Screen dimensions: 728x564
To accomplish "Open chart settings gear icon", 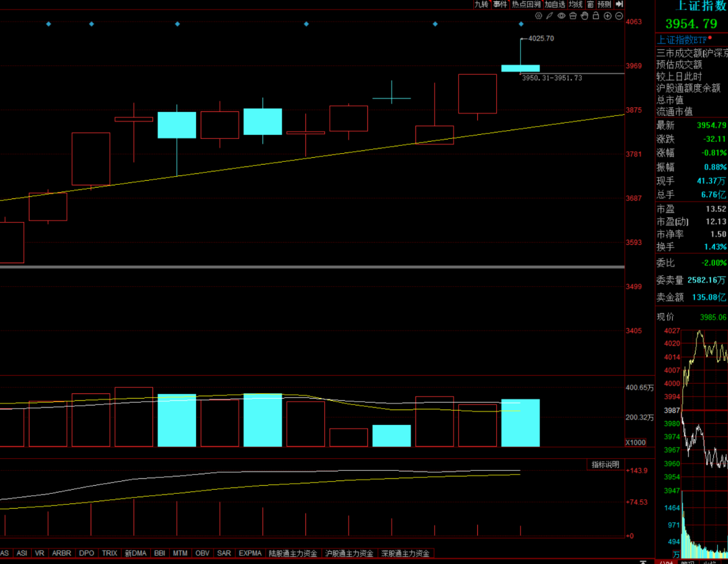I will [538, 15].
